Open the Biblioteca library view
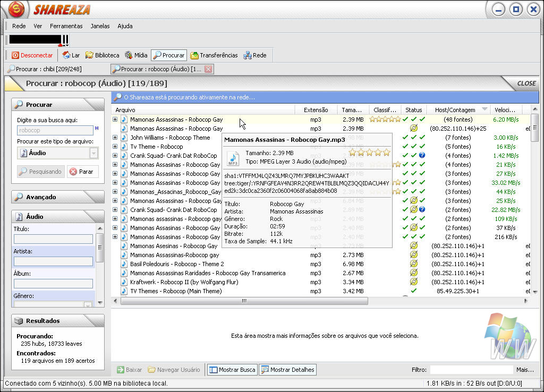This screenshot has height=392, width=544. [103, 55]
